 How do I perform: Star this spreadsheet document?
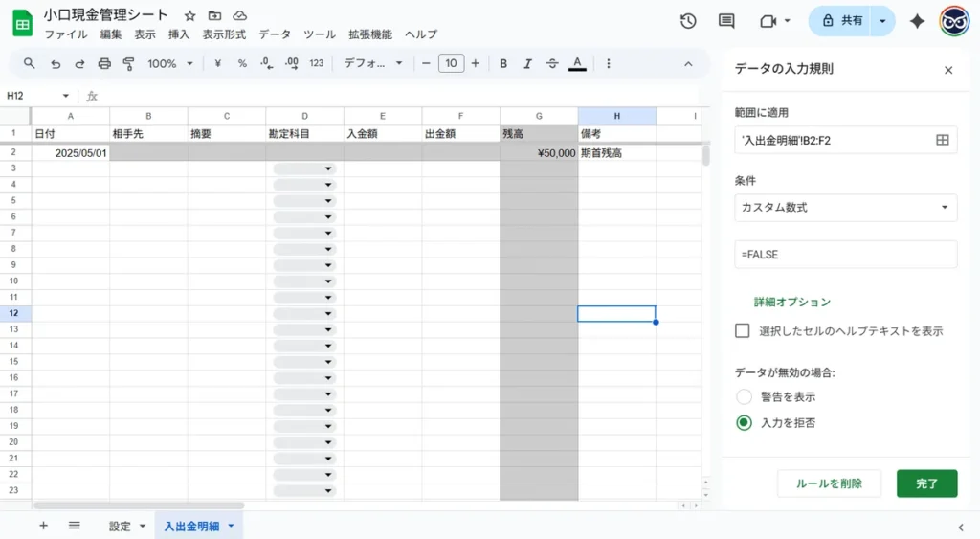(189, 16)
